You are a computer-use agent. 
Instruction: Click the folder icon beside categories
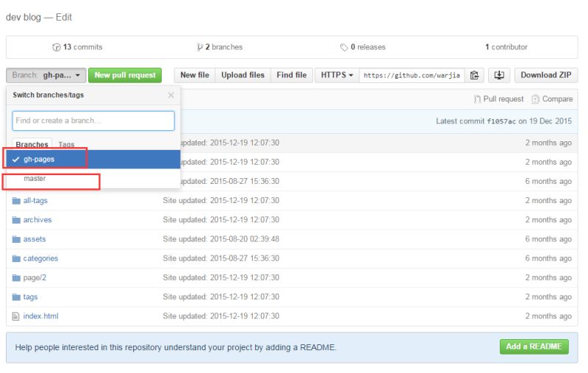coord(16,258)
